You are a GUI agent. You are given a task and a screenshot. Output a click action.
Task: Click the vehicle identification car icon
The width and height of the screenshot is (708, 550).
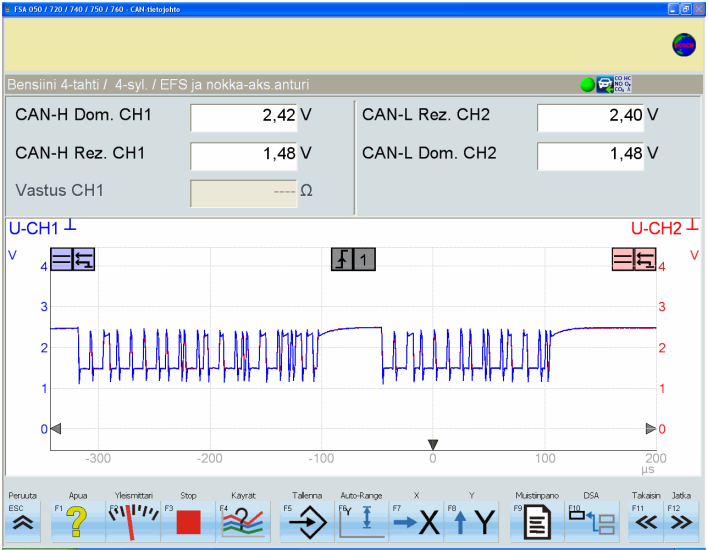pyautogui.click(x=605, y=84)
